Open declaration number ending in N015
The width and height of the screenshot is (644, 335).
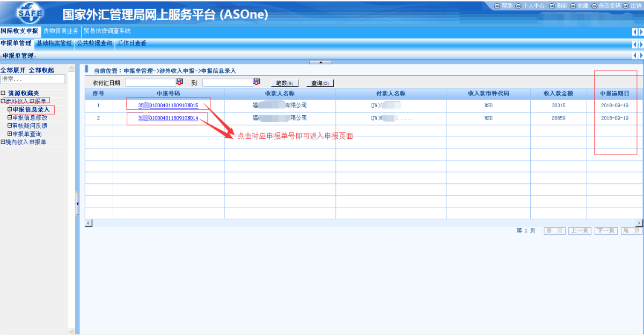click(x=169, y=106)
